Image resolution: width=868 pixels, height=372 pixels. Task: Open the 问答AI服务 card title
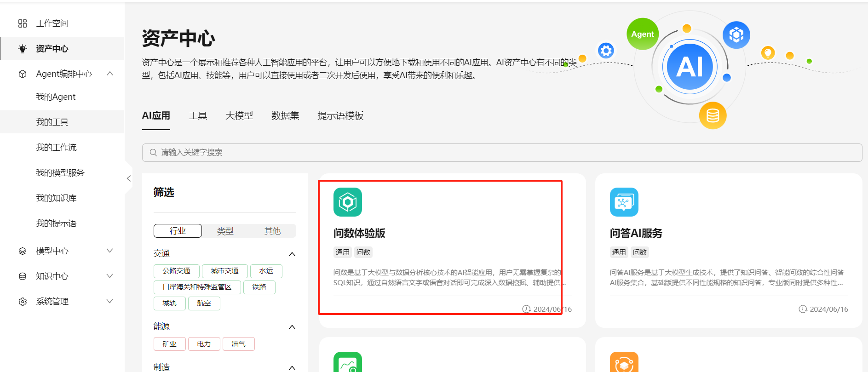pyautogui.click(x=636, y=234)
